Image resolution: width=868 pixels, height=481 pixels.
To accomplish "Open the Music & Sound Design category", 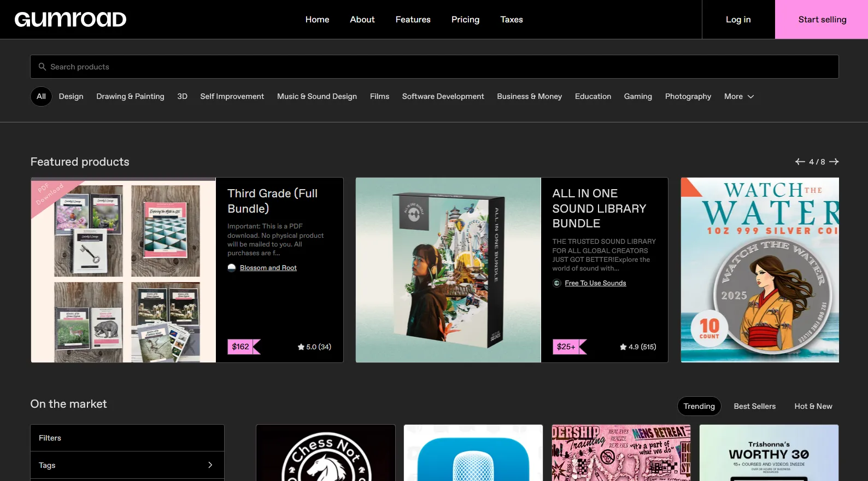I will click(x=316, y=96).
